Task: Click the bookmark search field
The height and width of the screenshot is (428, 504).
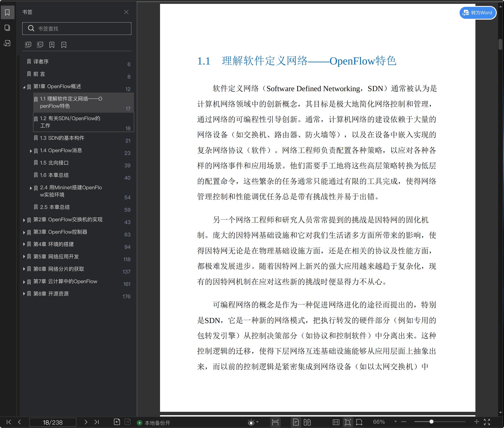Action: (x=77, y=29)
